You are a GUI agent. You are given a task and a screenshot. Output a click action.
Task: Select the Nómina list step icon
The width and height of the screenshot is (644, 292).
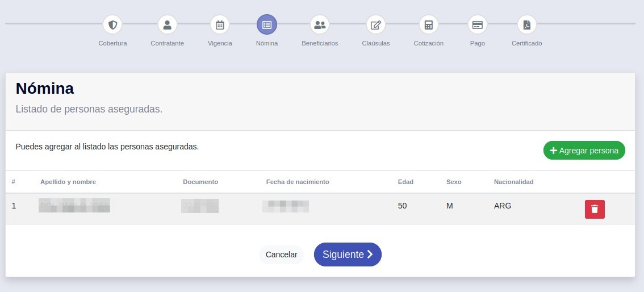pyautogui.click(x=267, y=24)
